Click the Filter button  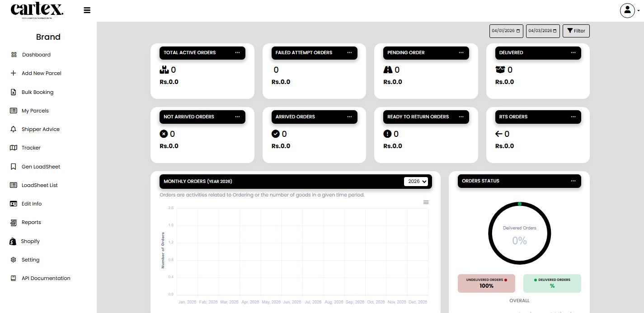576,31
